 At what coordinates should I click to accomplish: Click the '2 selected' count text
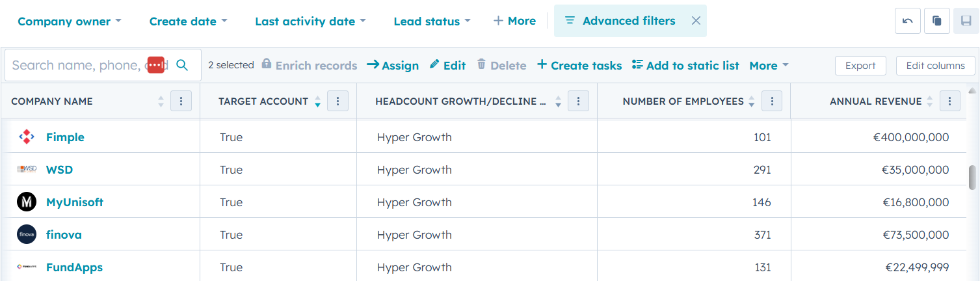[x=231, y=65]
